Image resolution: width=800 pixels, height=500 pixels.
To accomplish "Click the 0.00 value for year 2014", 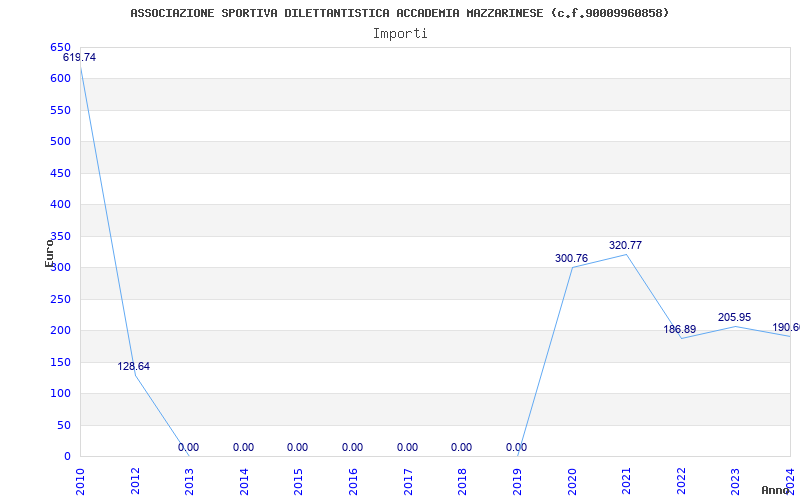I will [243, 447].
